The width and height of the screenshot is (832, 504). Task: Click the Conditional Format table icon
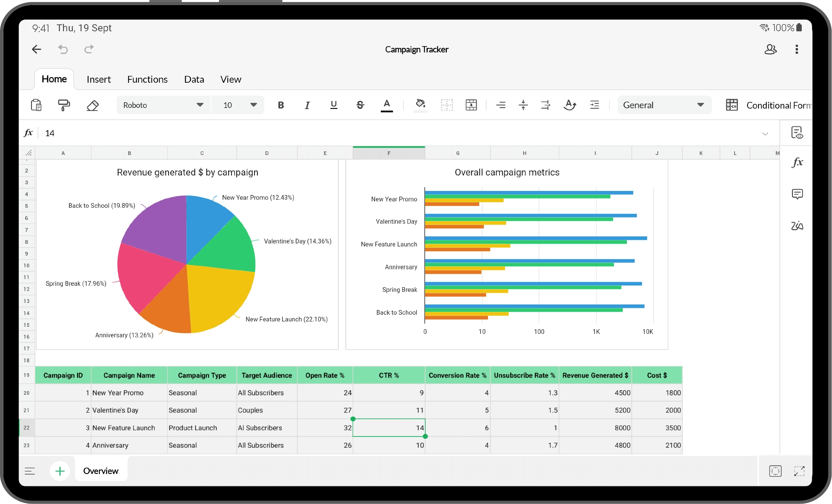731,105
